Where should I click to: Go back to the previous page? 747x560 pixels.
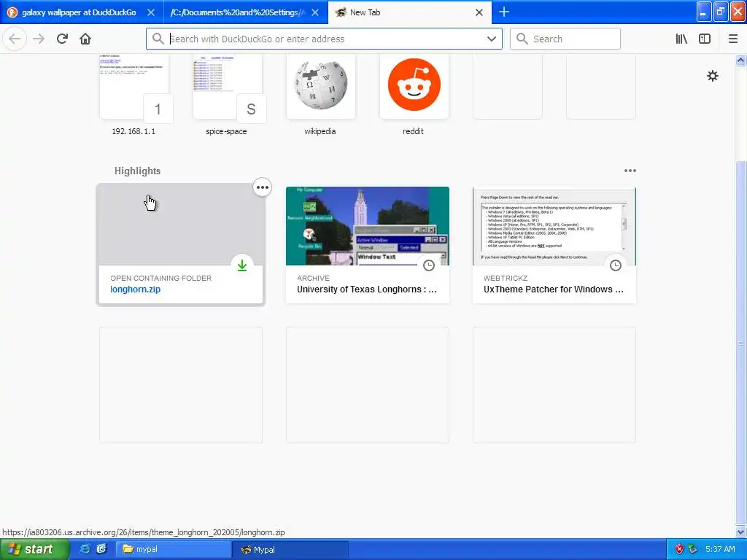coord(15,39)
